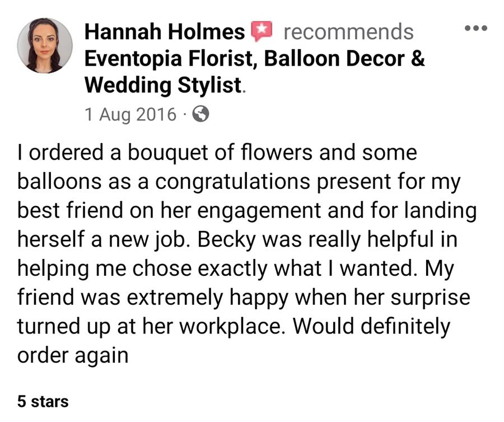Click the word 'balloons' starting line two
The image size is (504, 422).
(59, 182)
